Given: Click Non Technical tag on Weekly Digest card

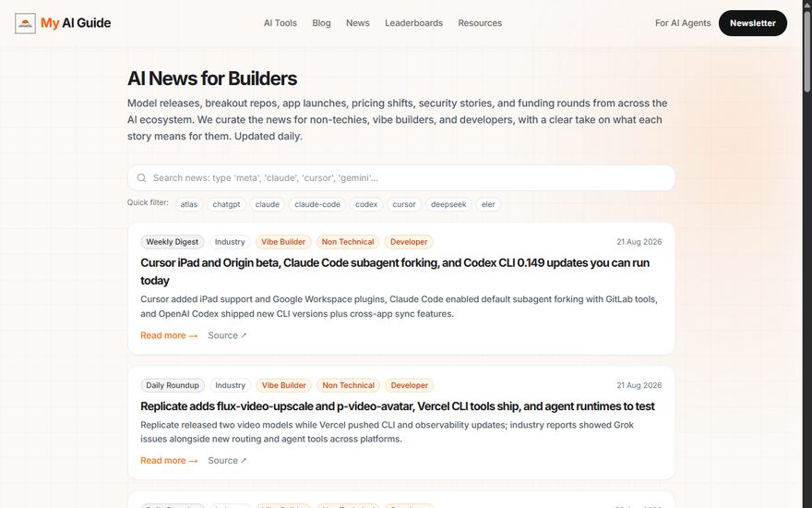Looking at the screenshot, I should coord(348,242).
